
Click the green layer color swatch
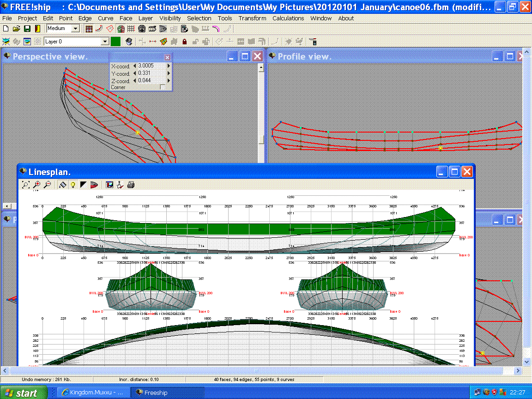pos(116,41)
